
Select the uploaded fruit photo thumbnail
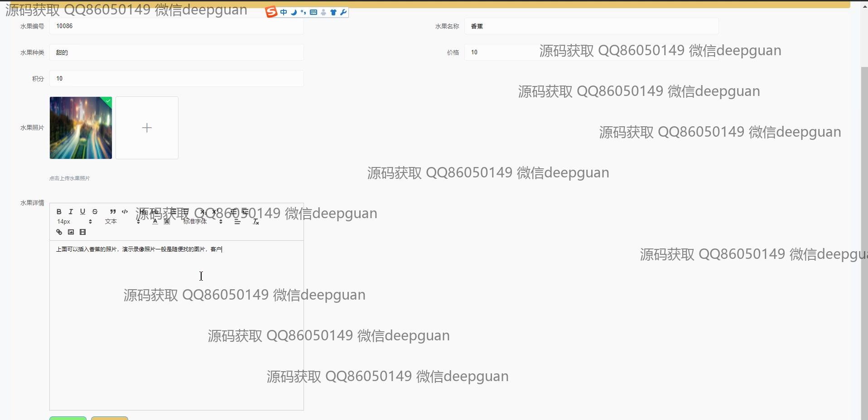tap(81, 128)
